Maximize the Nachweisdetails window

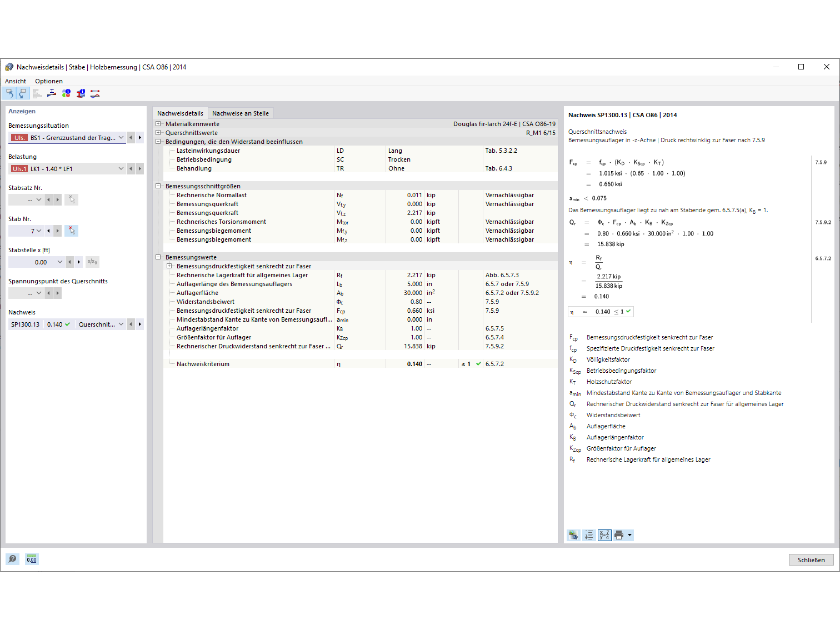pyautogui.click(x=801, y=67)
